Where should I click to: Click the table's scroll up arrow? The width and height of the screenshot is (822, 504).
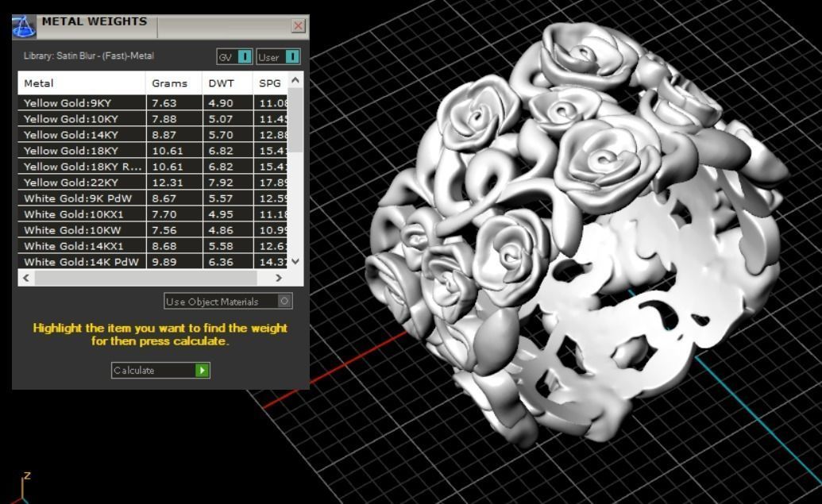click(295, 80)
